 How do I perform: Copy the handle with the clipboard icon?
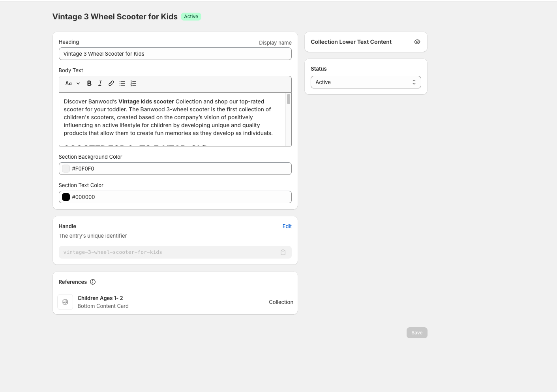click(x=283, y=252)
